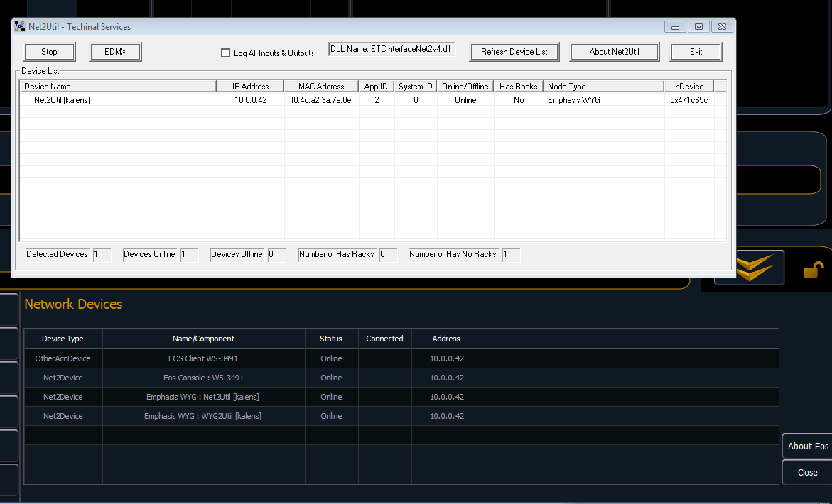Viewport: 832px width, 504px height.
Task: Click the Has Racks column header
Action: pos(519,87)
